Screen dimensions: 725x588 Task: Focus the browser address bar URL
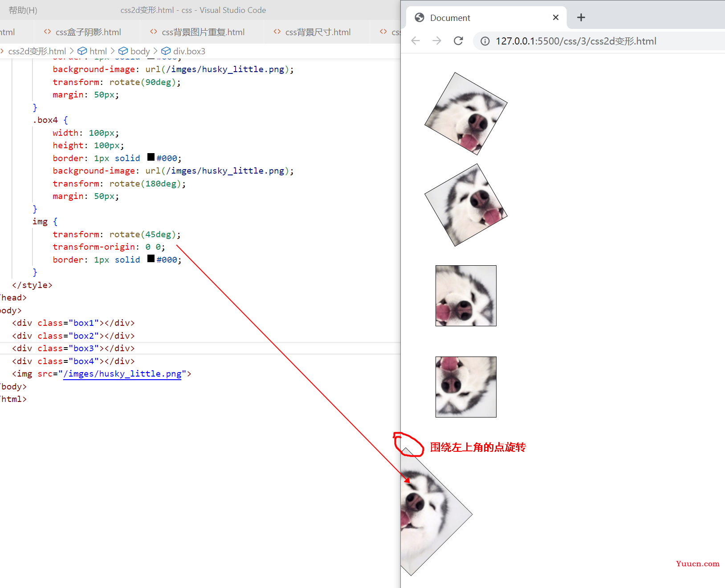(576, 41)
